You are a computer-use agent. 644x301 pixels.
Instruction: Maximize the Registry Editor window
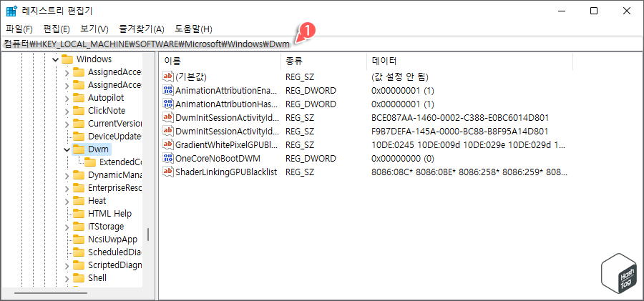594,11
